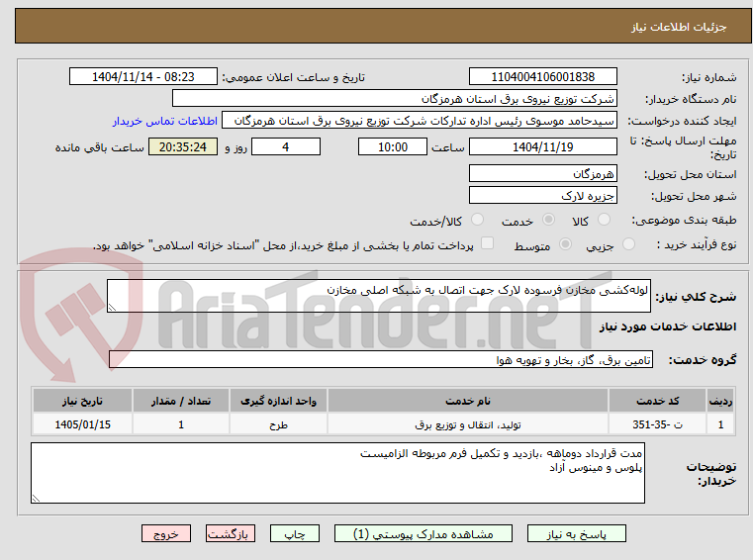This screenshot has width=753, height=560.
Task: Click the unit cell طرح
Action: click(278, 424)
